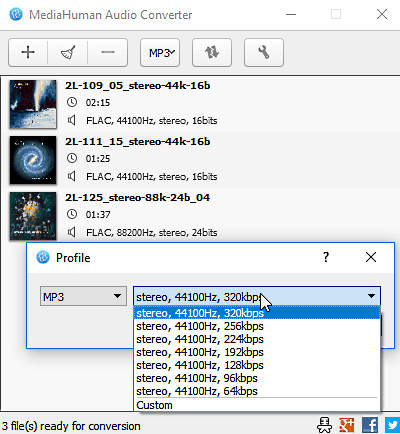Select the Custom profile option
400x434 pixels.
(x=257, y=405)
